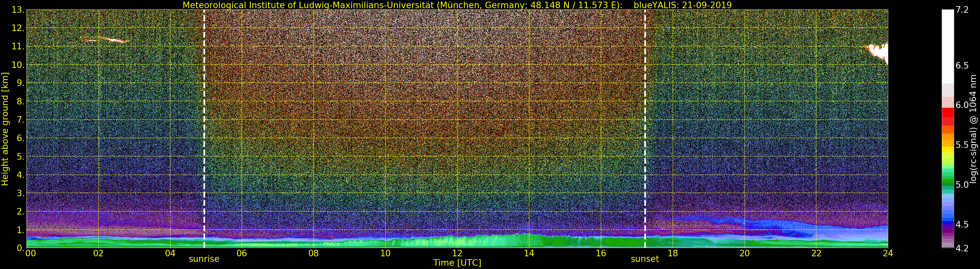Click the 'Height above ground [km]' axis label

(x=5, y=129)
